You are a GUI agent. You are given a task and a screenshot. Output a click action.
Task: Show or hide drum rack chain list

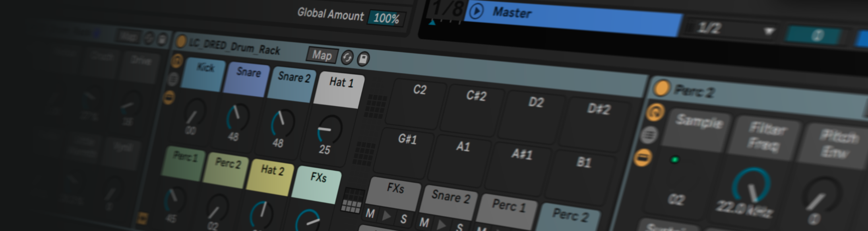pos(173,79)
